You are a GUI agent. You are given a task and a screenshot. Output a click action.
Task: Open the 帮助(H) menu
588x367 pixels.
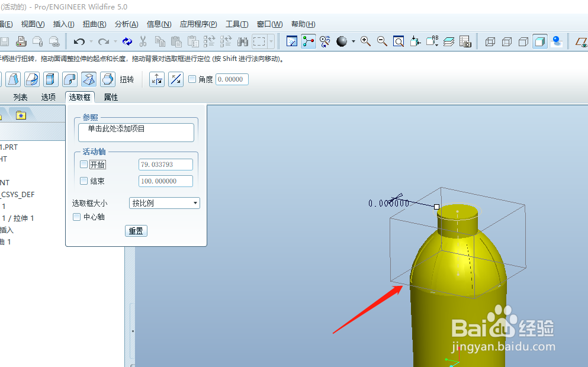click(x=303, y=24)
